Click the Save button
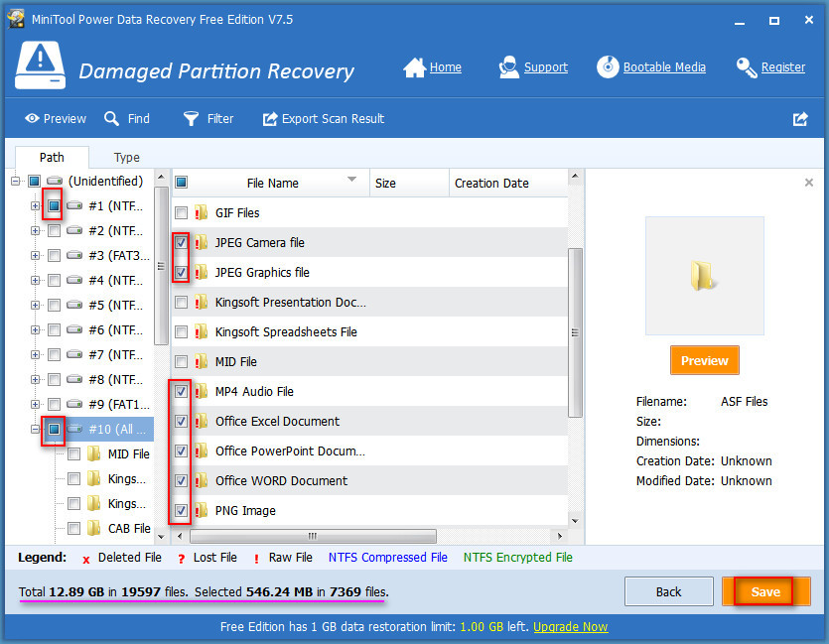829x644 pixels. (765, 591)
